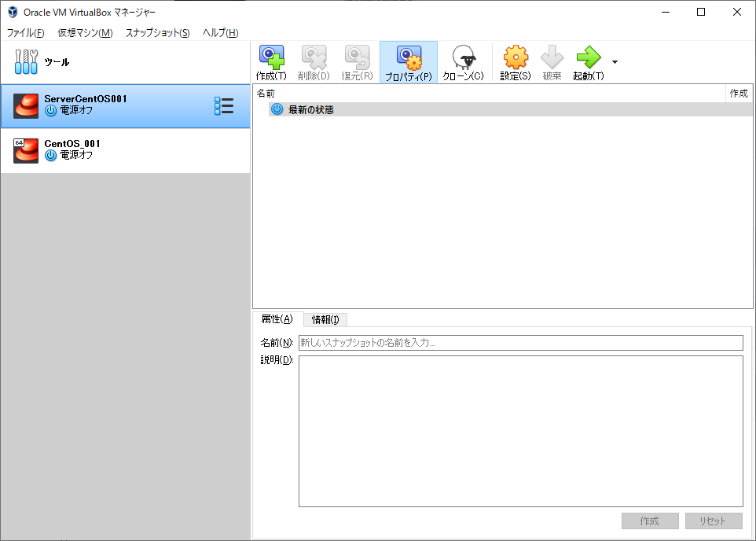Screen dimensions: 756x541
Task: Start VM with 起動(T) green arrow
Action: pyautogui.click(x=588, y=57)
